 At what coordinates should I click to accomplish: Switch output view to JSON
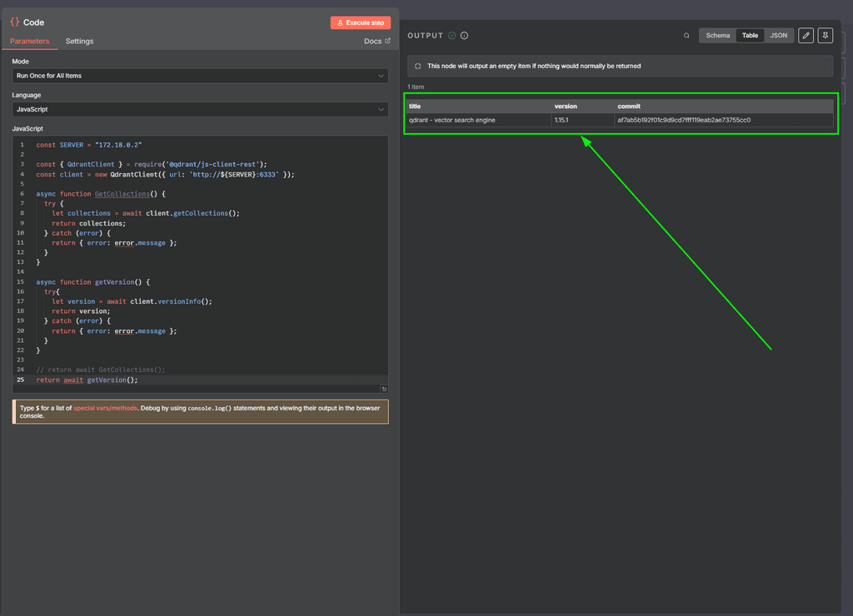pos(779,35)
